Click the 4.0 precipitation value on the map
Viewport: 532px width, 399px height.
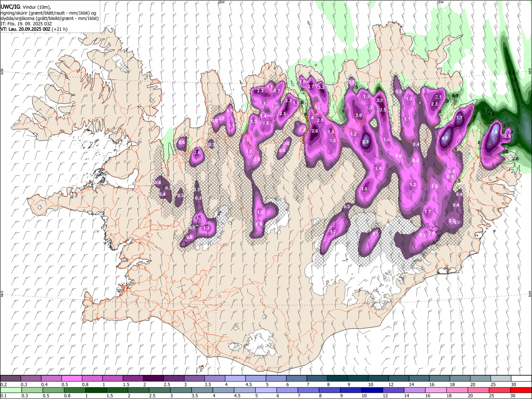445,138
